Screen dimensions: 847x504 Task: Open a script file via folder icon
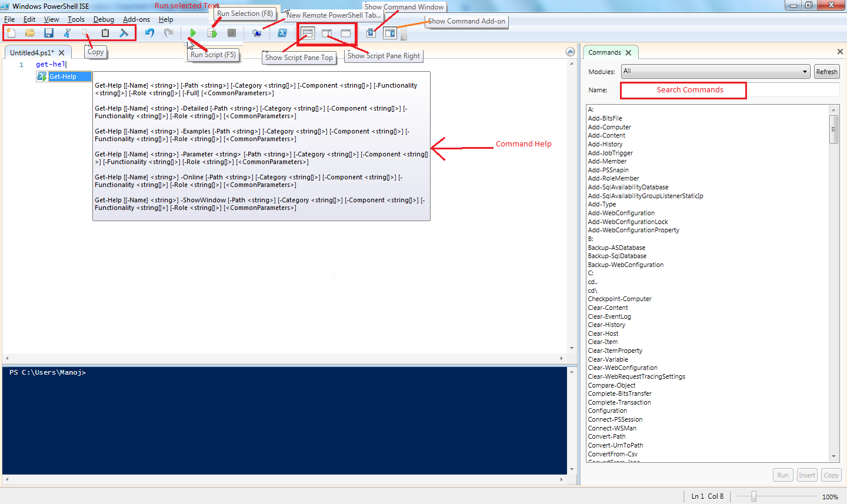[x=30, y=33]
